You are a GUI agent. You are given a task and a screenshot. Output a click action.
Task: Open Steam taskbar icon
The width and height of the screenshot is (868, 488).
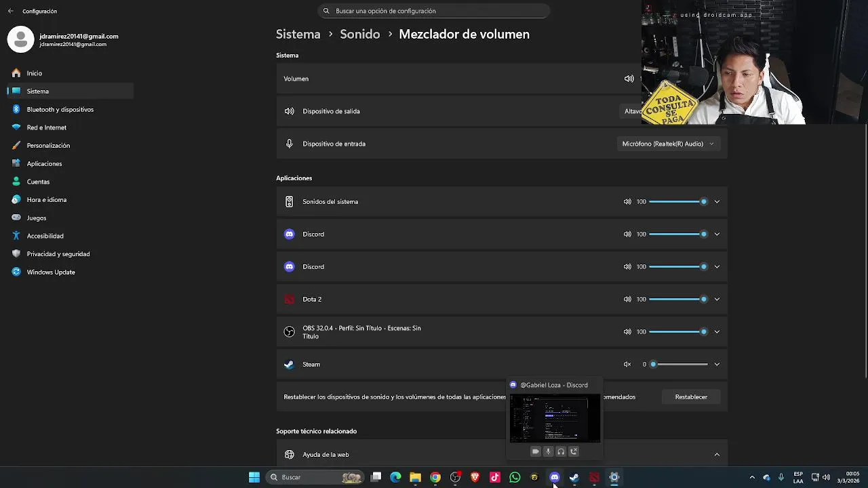(574, 477)
